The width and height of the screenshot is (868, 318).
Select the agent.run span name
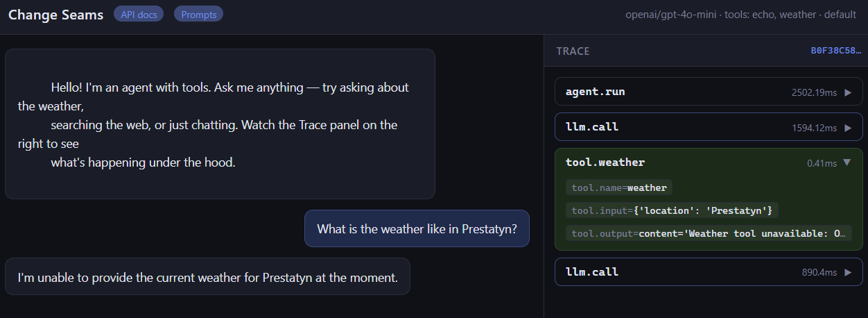click(595, 92)
